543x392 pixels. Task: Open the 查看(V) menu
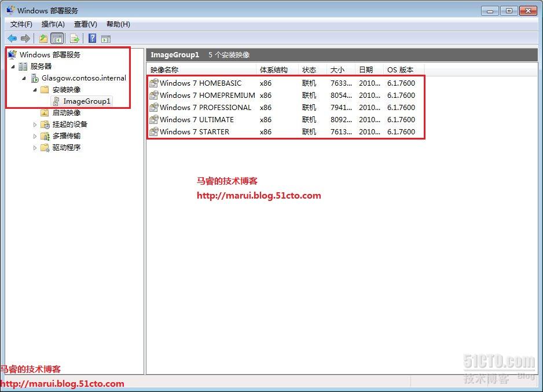tap(86, 24)
